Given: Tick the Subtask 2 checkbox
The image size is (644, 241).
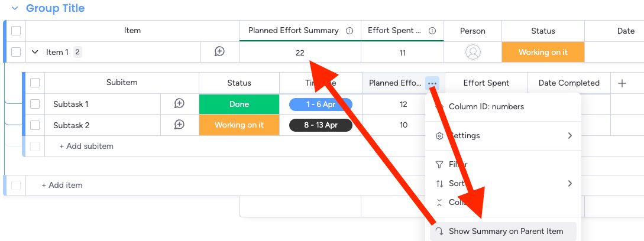Looking at the screenshot, I should click(35, 125).
